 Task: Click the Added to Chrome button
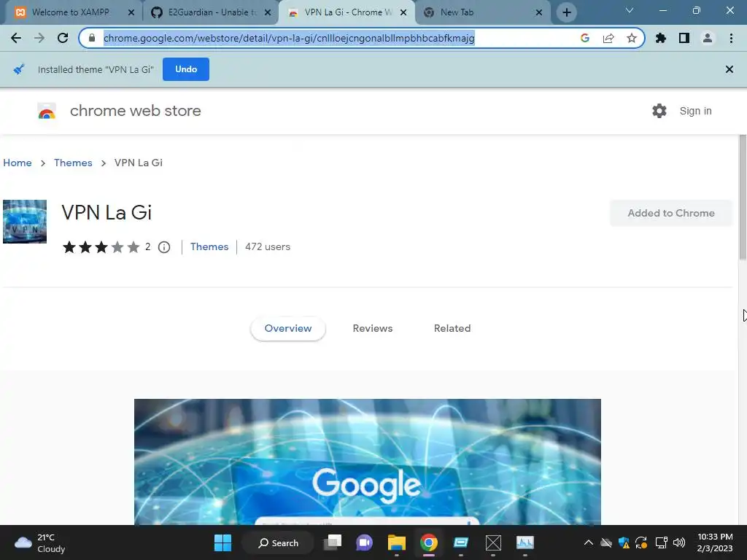click(671, 214)
